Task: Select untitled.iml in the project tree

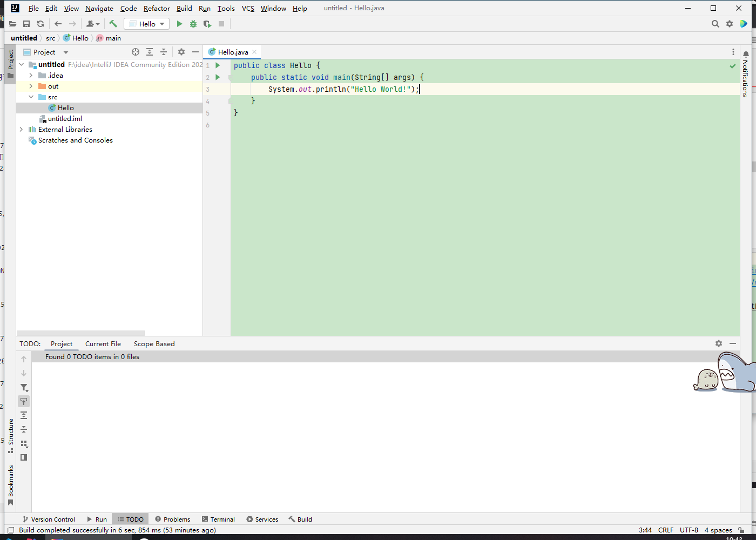Action: point(109,118)
